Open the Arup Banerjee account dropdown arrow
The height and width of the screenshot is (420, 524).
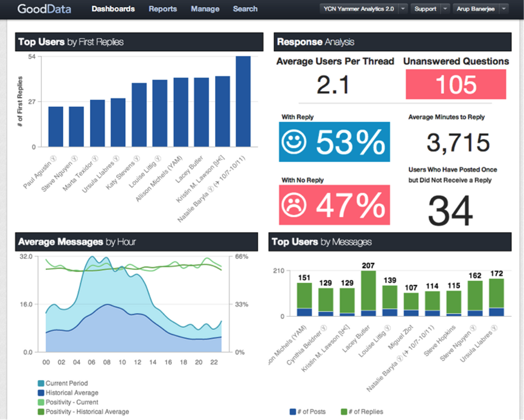tap(504, 9)
